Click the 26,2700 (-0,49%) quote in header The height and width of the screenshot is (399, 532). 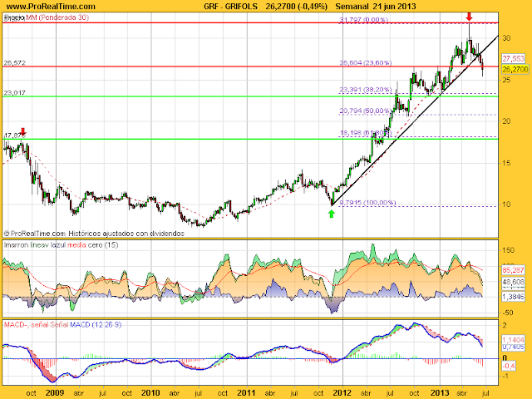tap(297, 6)
